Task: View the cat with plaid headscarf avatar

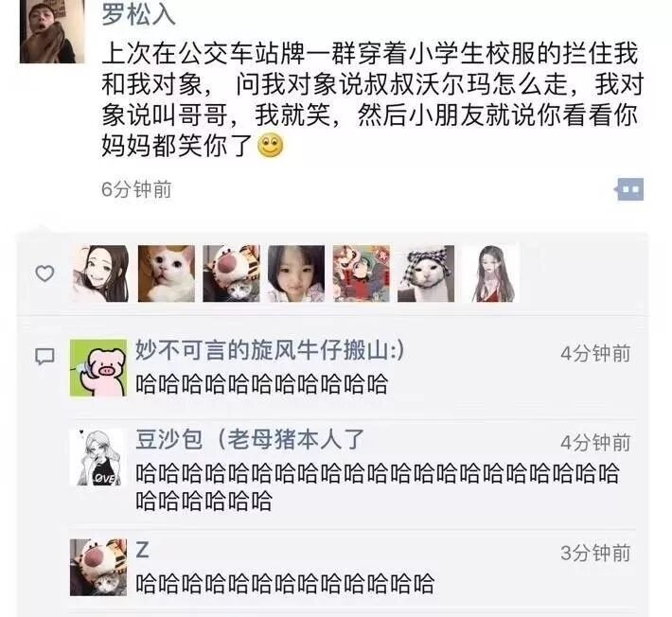Action: [426, 273]
